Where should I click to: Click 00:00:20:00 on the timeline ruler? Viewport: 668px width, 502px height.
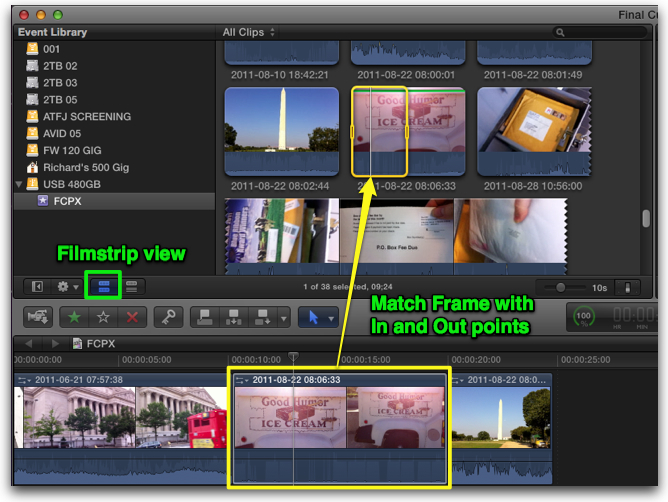pos(476,360)
